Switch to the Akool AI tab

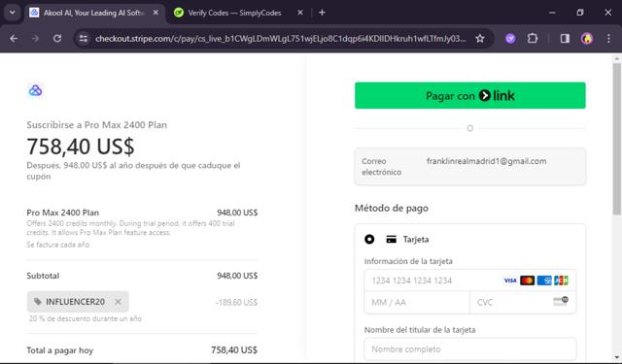(94, 13)
